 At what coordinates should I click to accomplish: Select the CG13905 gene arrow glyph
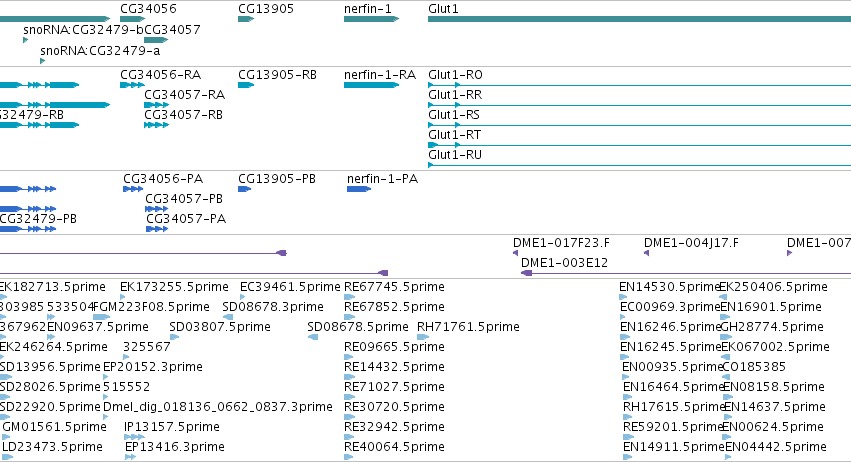pyautogui.click(x=246, y=19)
